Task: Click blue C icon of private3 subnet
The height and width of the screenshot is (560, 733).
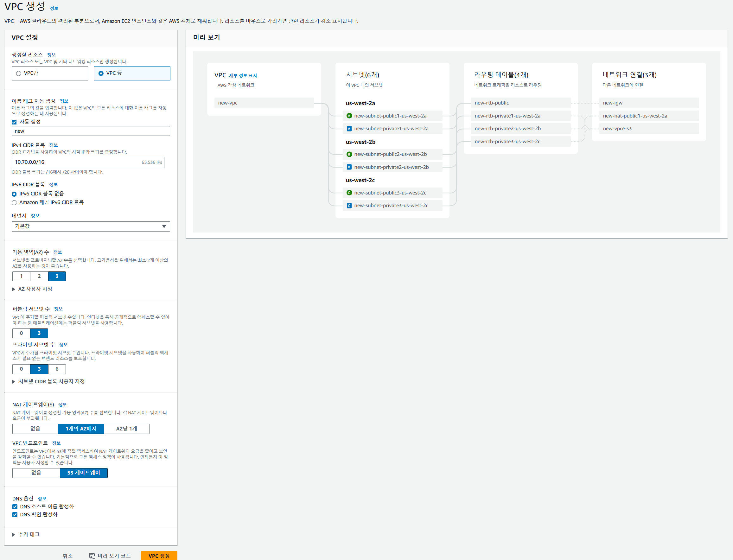Action: tap(349, 206)
